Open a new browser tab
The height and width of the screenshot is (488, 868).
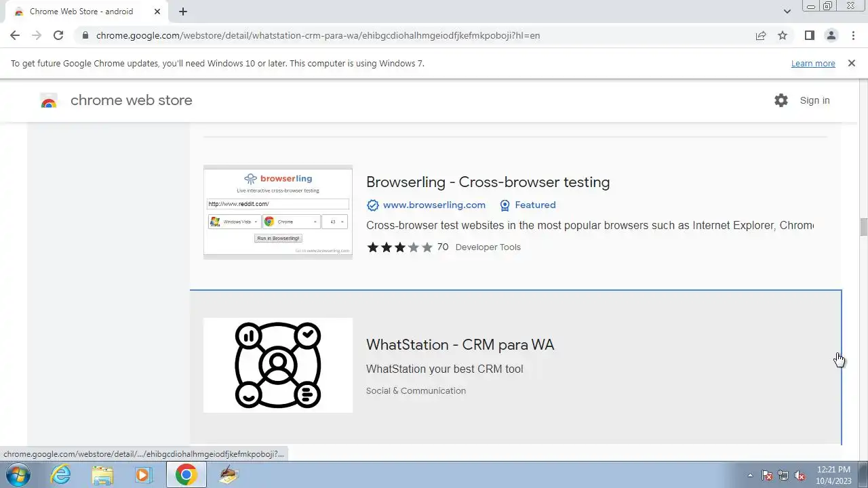click(x=183, y=12)
